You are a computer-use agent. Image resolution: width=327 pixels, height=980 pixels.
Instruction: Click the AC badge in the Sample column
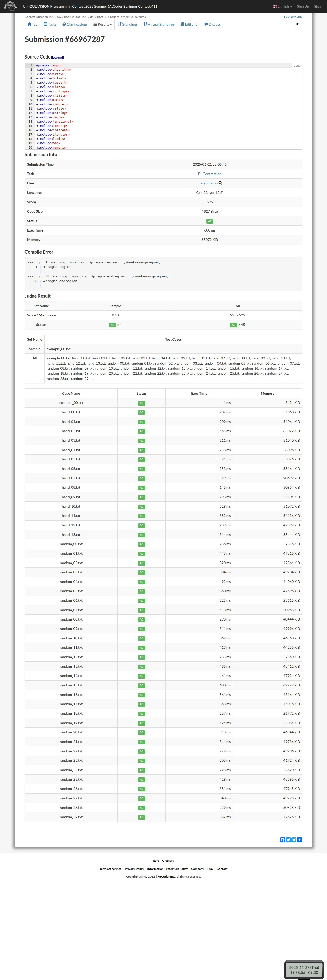tap(112, 325)
